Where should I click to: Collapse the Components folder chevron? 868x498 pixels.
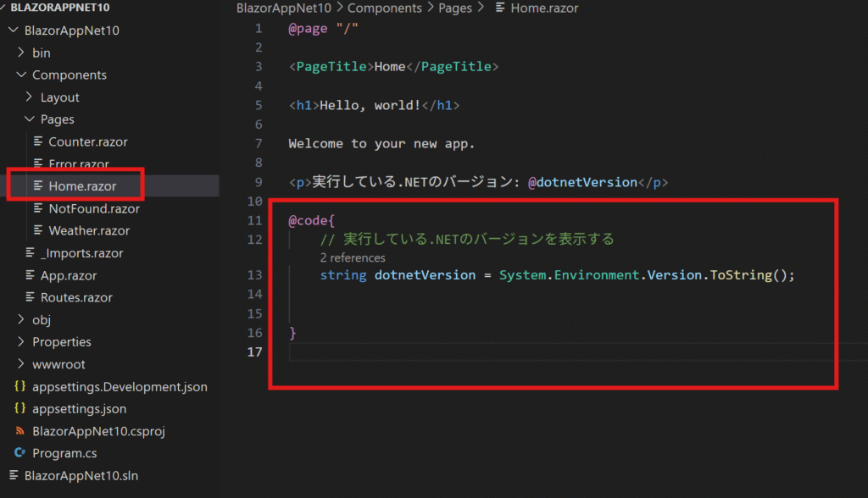pos(21,75)
